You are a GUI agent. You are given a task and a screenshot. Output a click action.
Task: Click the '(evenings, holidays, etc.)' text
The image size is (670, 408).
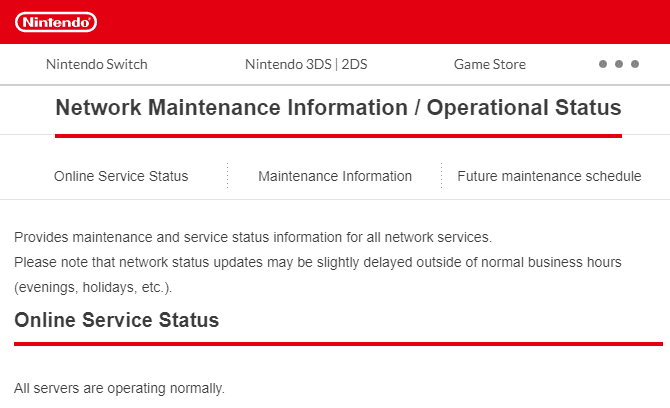(x=93, y=287)
